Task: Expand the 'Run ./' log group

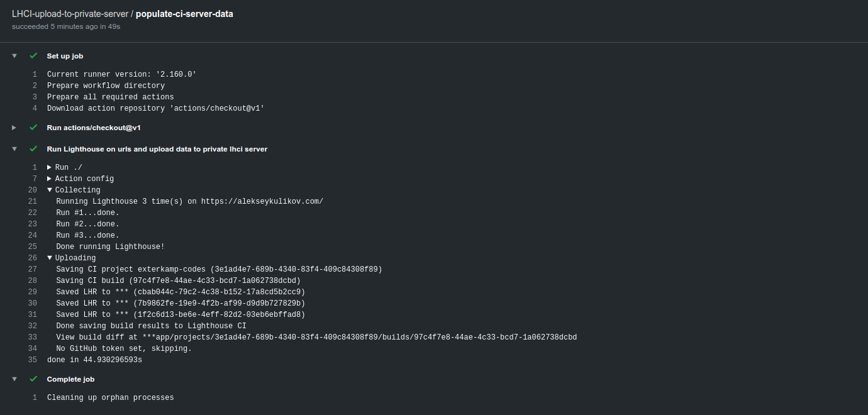Action: coord(50,167)
